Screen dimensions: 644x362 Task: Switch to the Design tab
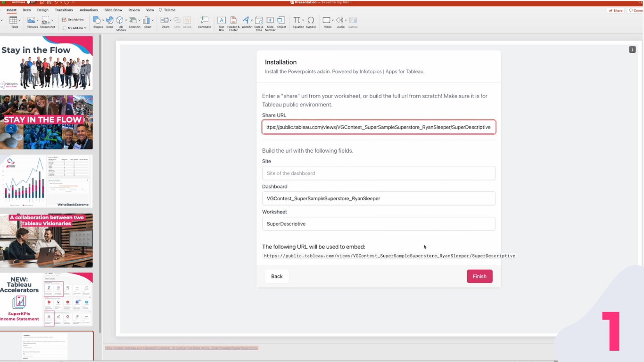pyautogui.click(x=43, y=10)
